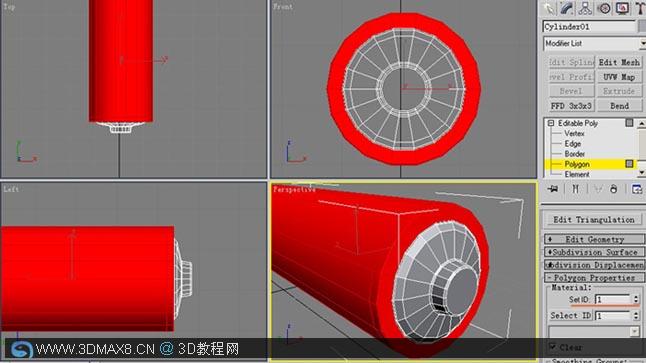Open the Motion command panel tab
The width and height of the screenshot is (646, 363).
pyautogui.click(x=604, y=8)
